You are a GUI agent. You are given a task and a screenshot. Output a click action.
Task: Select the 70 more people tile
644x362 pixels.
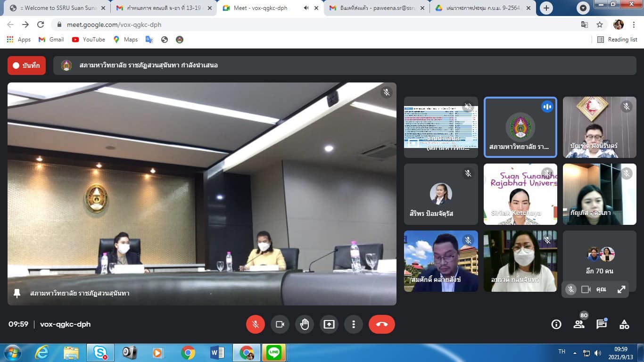click(x=599, y=261)
